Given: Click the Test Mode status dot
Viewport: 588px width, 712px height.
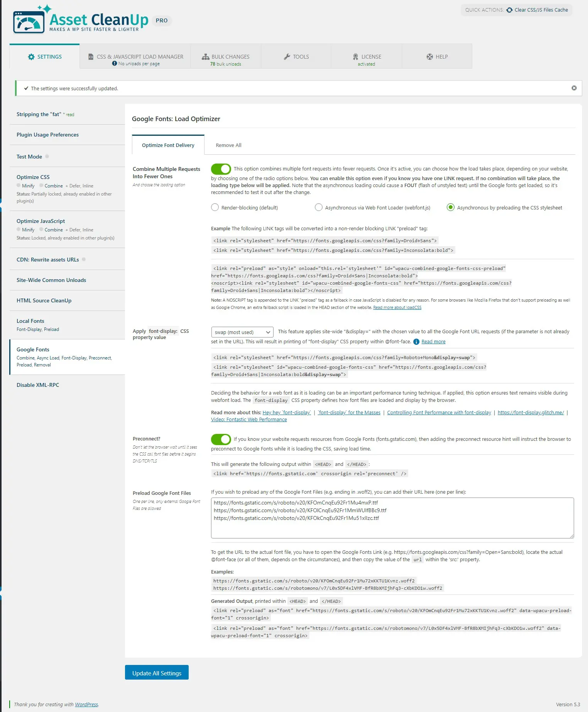Looking at the screenshot, I should pos(47,156).
